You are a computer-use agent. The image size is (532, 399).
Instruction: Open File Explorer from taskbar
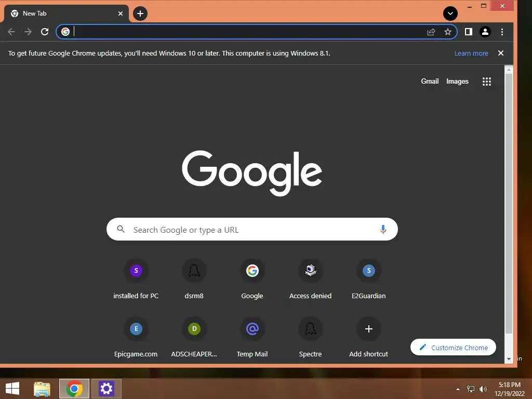[x=42, y=389]
